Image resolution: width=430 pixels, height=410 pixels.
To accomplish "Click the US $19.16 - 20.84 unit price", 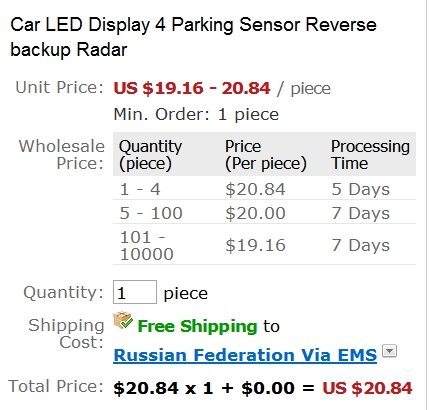I will click(x=192, y=88).
